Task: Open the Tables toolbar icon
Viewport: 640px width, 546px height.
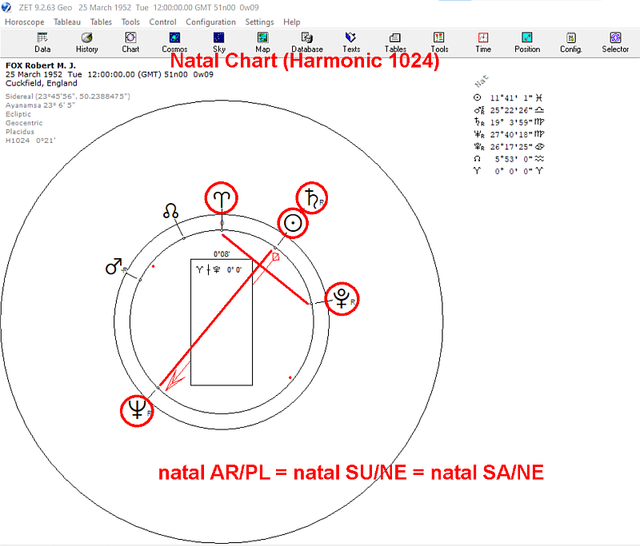Action: 395,42
